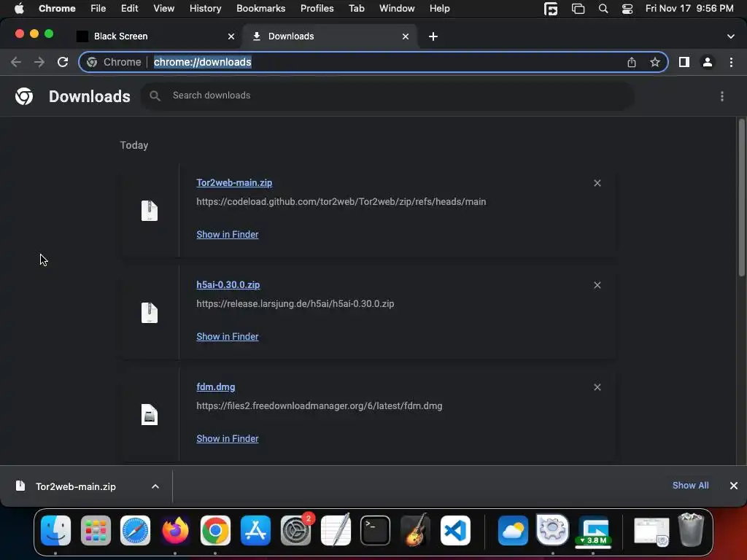The height and width of the screenshot is (560, 747).
Task: Open Finder from the Dock
Action: (x=55, y=530)
